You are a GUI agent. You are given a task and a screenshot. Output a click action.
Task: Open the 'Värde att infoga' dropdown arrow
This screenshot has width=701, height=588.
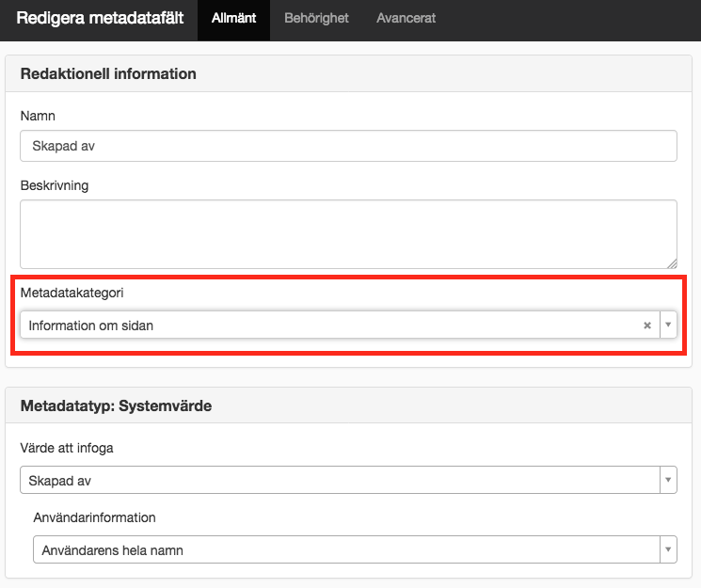click(x=668, y=480)
